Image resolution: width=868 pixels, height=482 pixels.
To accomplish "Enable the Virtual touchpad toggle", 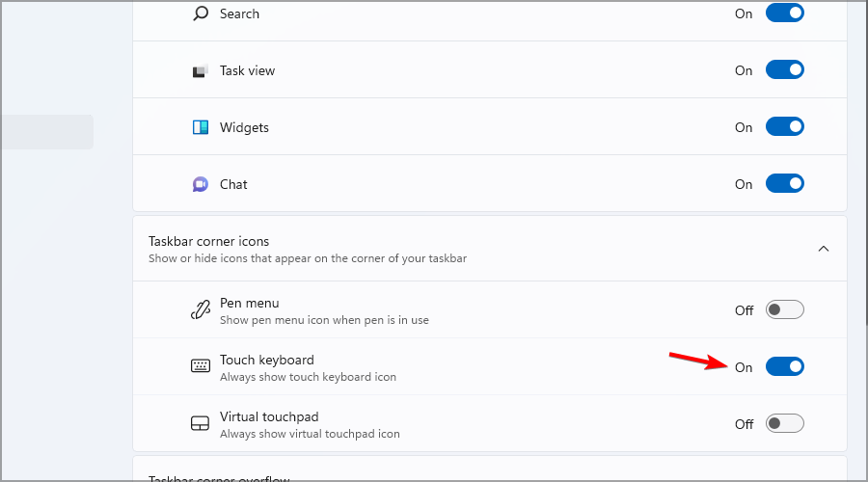I will (x=784, y=423).
